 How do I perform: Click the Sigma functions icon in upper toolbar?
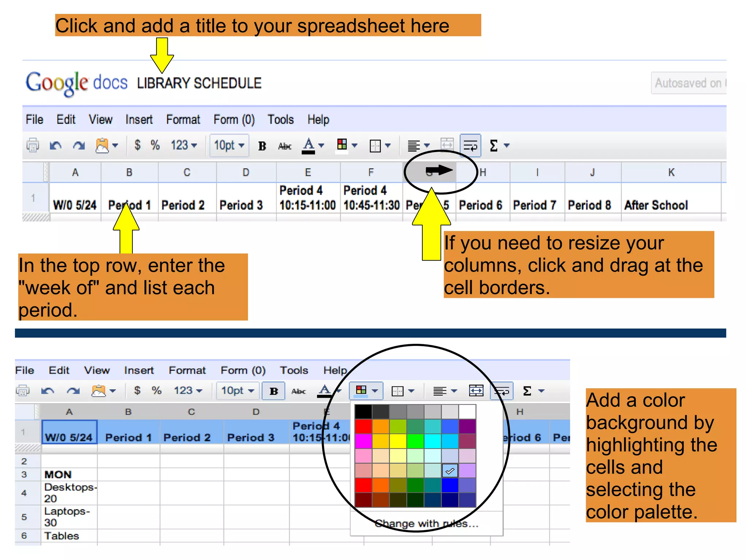494,145
